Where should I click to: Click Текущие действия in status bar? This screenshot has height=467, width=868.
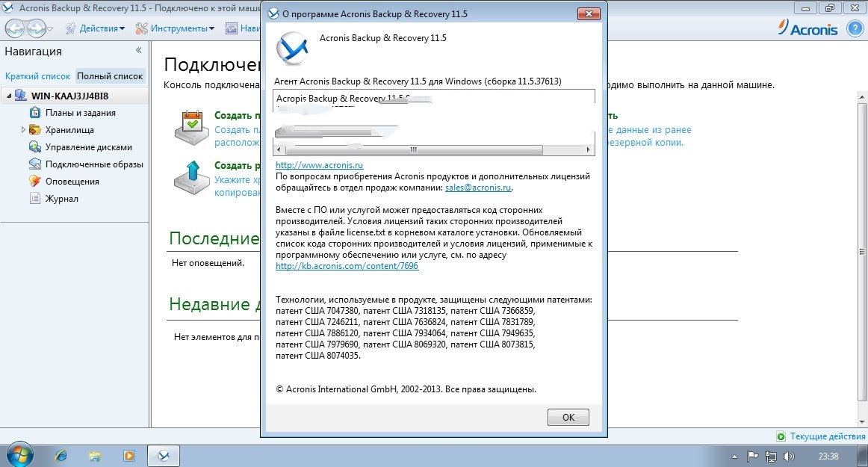pyautogui.click(x=827, y=436)
